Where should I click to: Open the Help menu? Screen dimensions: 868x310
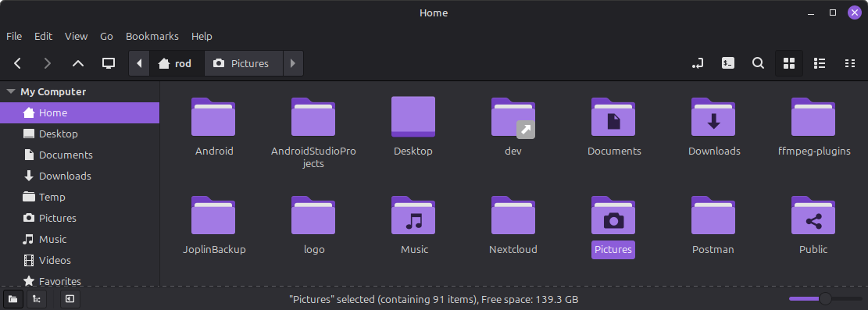point(202,36)
